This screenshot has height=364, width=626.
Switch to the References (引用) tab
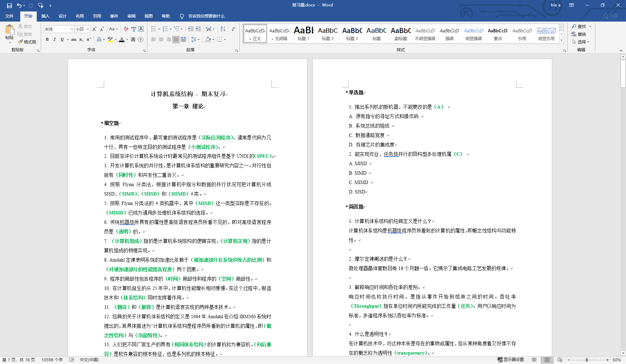97,16
